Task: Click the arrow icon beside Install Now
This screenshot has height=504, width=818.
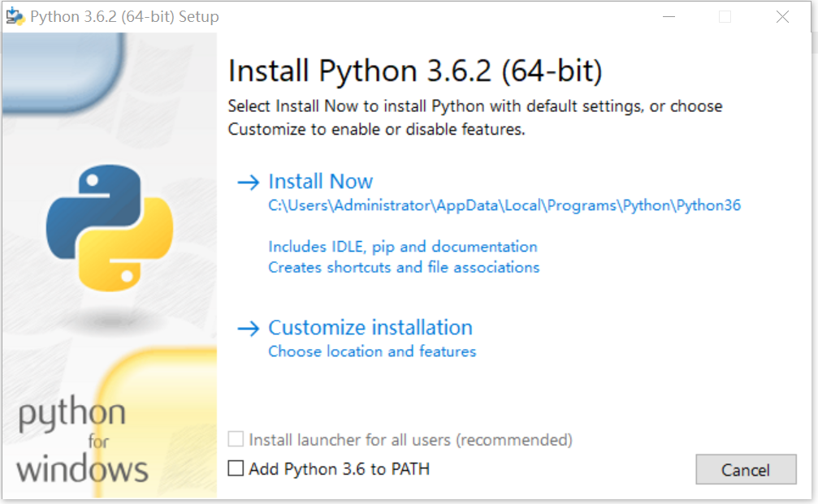Action: (x=248, y=182)
